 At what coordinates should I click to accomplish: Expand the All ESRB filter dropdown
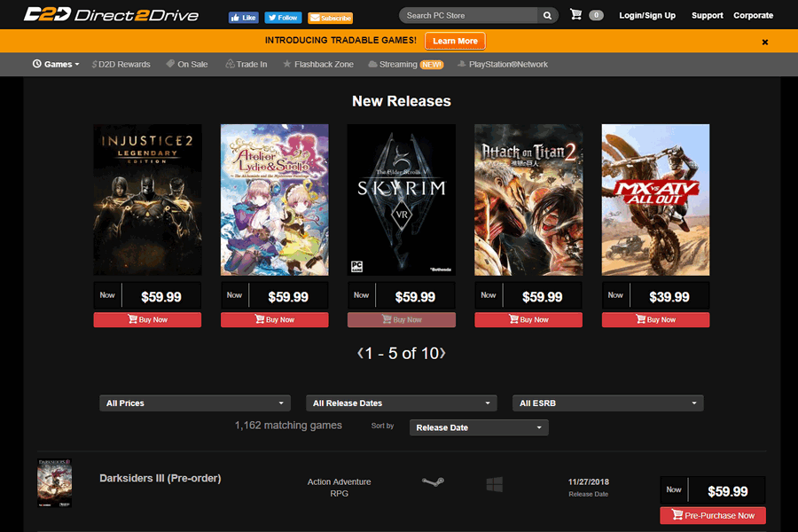coord(608,403)
